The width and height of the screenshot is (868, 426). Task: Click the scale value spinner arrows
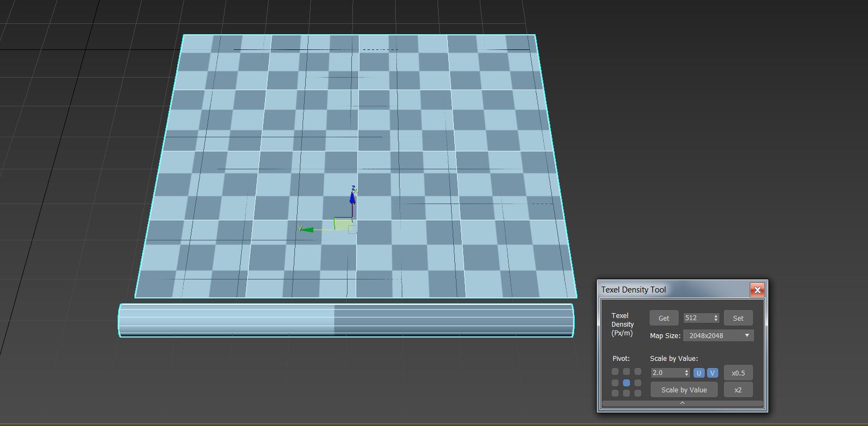[686, 373]
